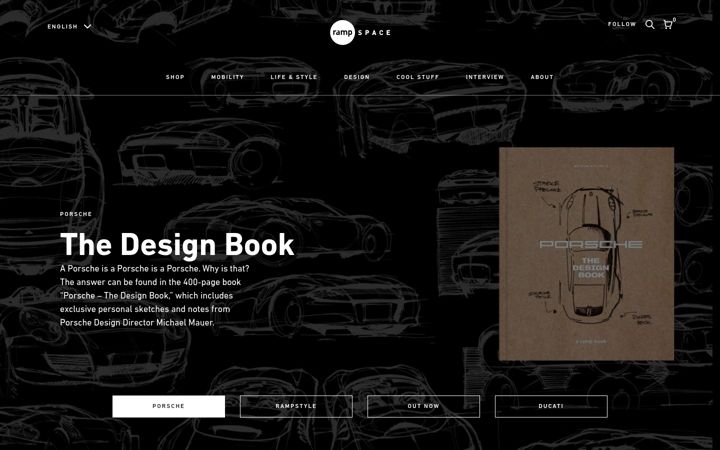Click the FOLLOW link
This screenshot has height=450, width=720.
pos(622,24)
